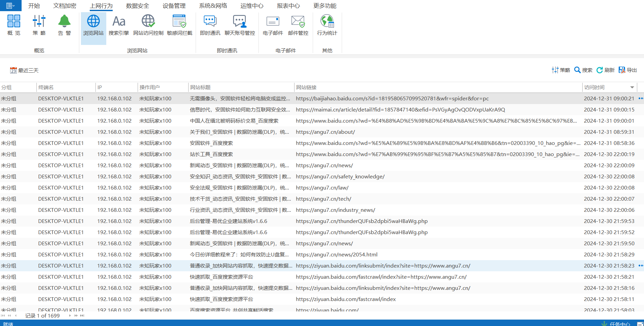Click the 搜索 search button

coord(583,70)
